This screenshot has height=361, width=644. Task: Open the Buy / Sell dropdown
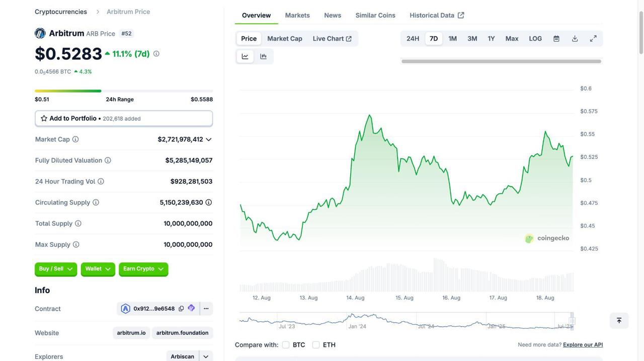56,269
